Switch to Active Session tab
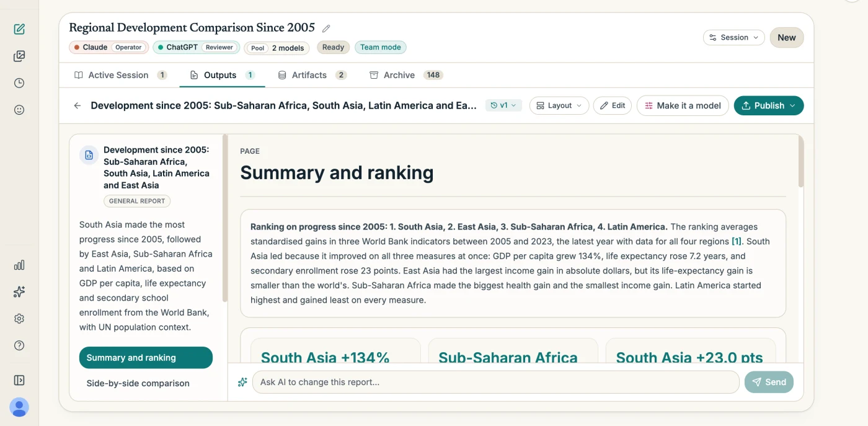The width and height of the screenshot is (868, 426). pos(120,75)
